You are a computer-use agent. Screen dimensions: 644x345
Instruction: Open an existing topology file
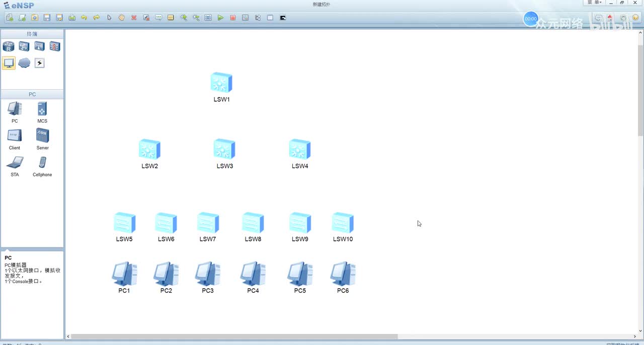pyautogui.click(x=34, y=18)
